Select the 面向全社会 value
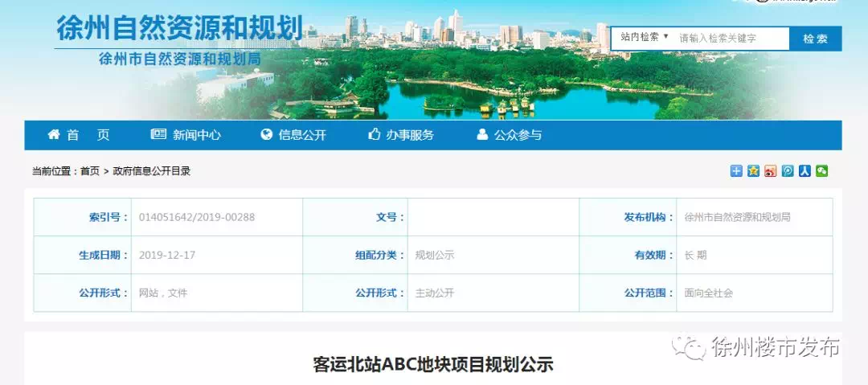The height and width of the screenshot is (385, 868). [709, 293]
